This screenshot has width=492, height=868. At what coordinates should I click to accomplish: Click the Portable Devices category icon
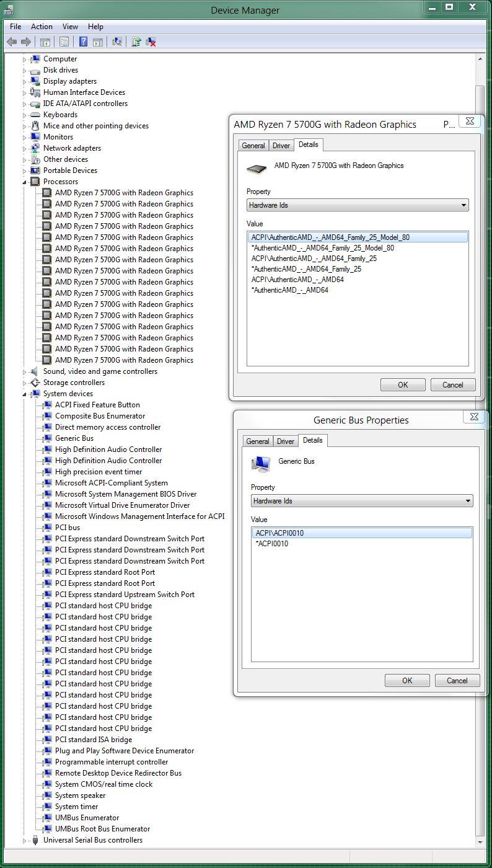click(35, 170)
